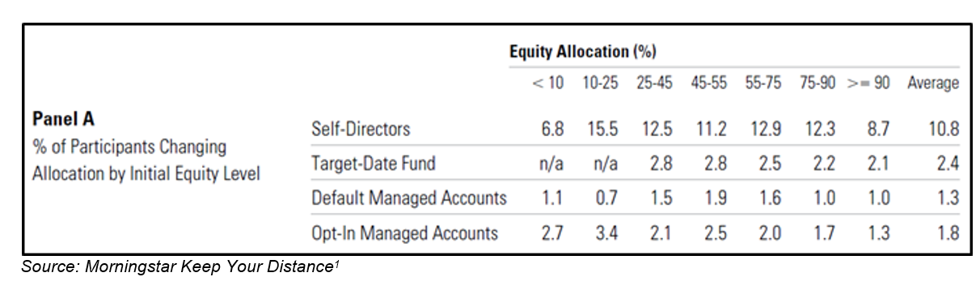
Task: Click the Panel A heading
Action: 63,119
